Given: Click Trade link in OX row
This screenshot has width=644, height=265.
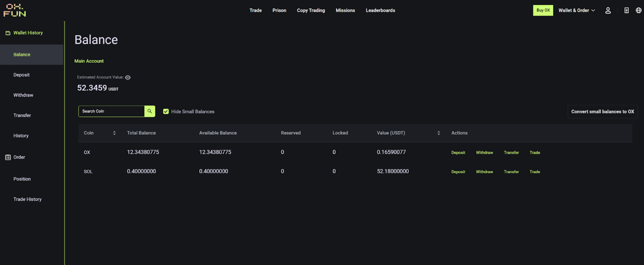Looking at the screenshot, I should tap(535, 153).
